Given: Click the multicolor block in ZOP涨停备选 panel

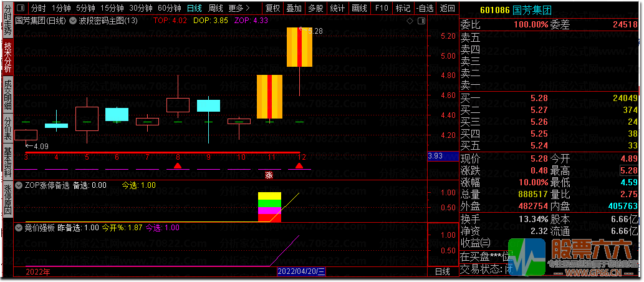Looking at the screenshot, I should pos(269,207).
